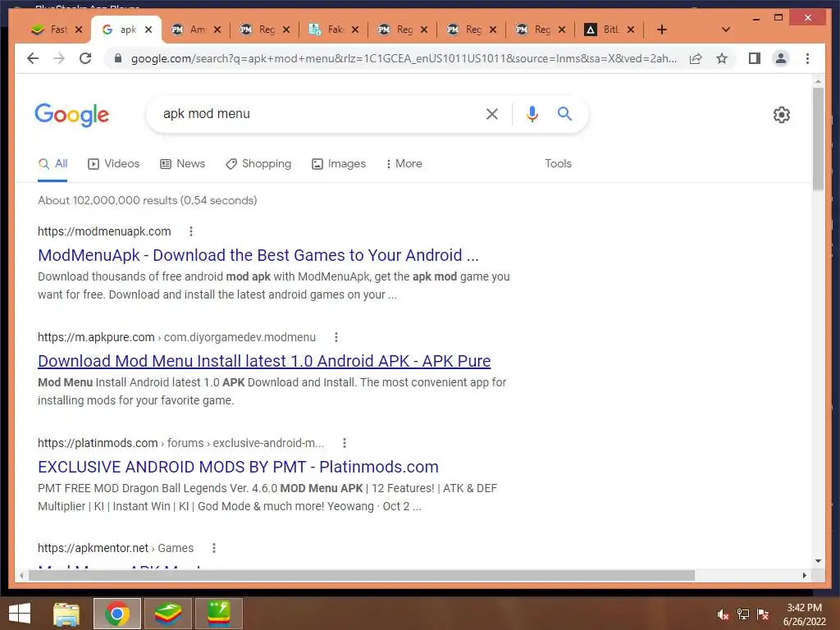Viewport: 840px width, 630px height.
Task: Open the Chrome profile avatar menu
Action: pyautogui.click(x=781, y=58)
